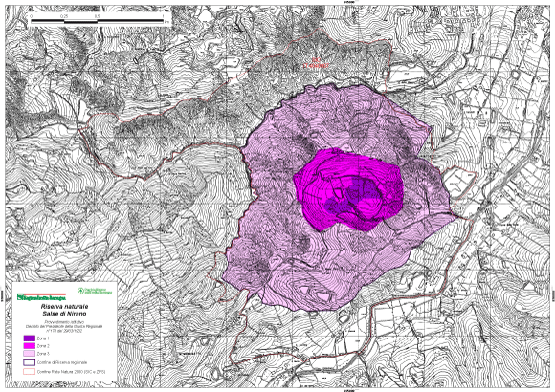This screenshot has width=555, height=392.
Task: Click the Confine di Riserva regionale legend text
Action: point(62,362)
